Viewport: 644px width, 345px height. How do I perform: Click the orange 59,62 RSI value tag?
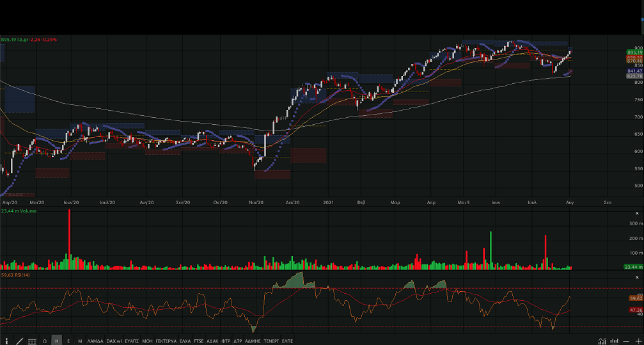coord(636,298)
